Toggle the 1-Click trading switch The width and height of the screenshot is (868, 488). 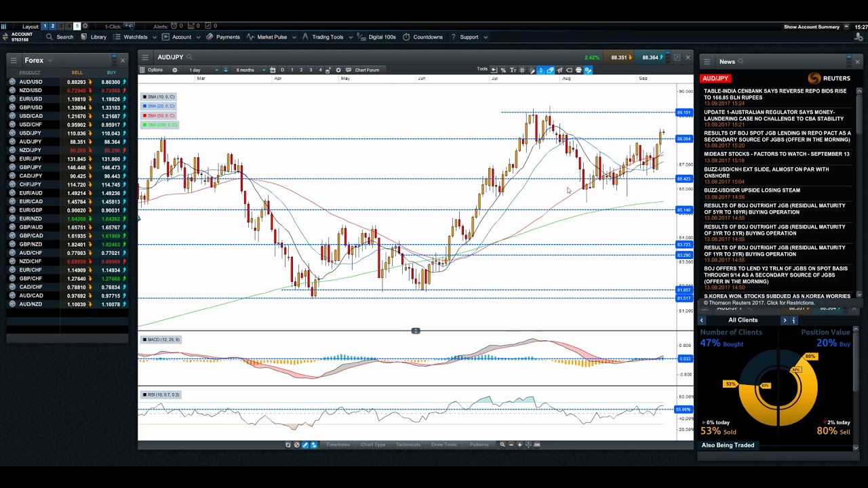click(x=130, y=26)
